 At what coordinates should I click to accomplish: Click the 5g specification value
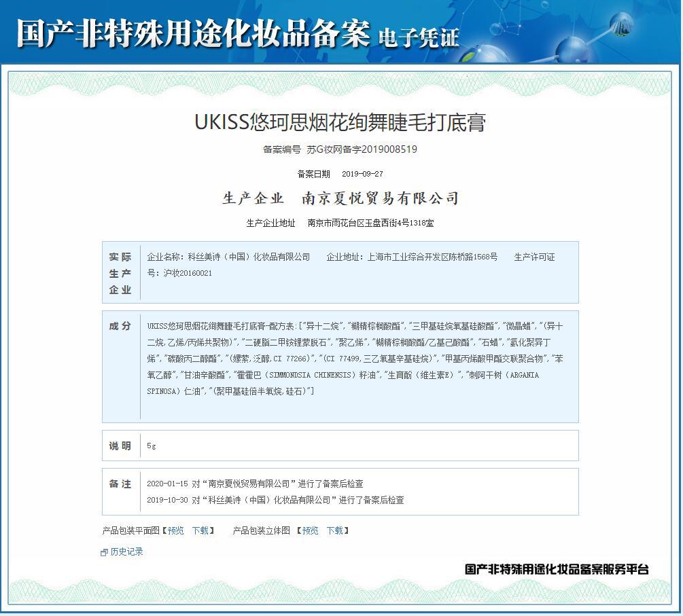point(151,446)
